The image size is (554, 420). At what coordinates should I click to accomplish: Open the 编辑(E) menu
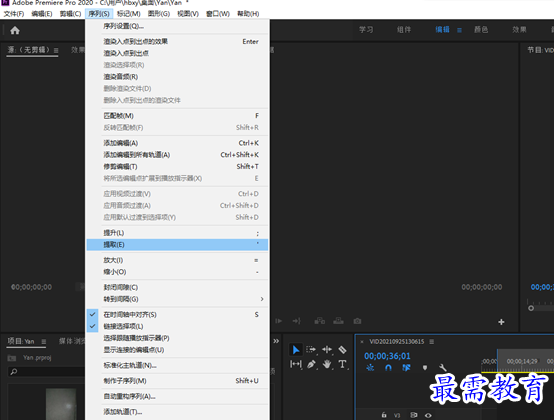(42, 14)
